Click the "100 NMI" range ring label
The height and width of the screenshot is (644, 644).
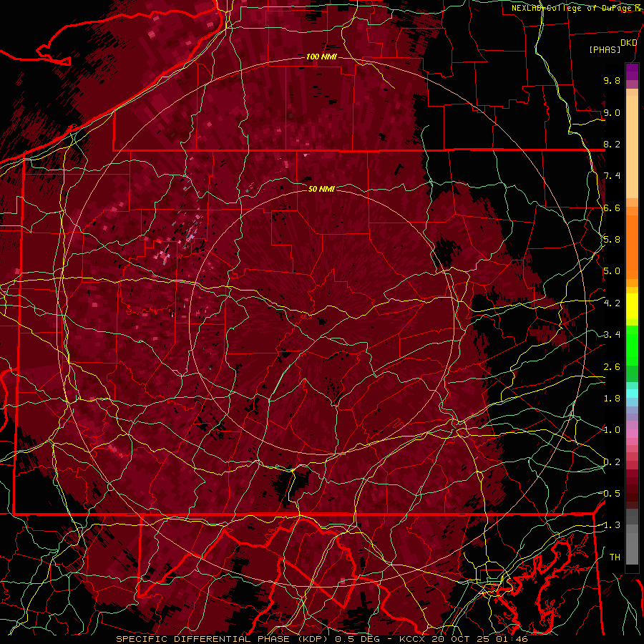coord(321,57)
